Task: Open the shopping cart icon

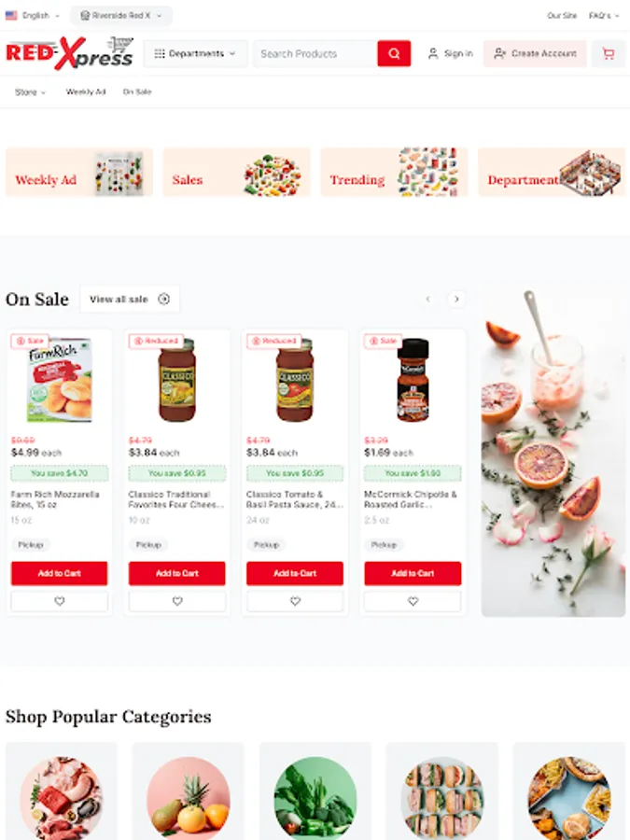Action: (x=608, y=53)
